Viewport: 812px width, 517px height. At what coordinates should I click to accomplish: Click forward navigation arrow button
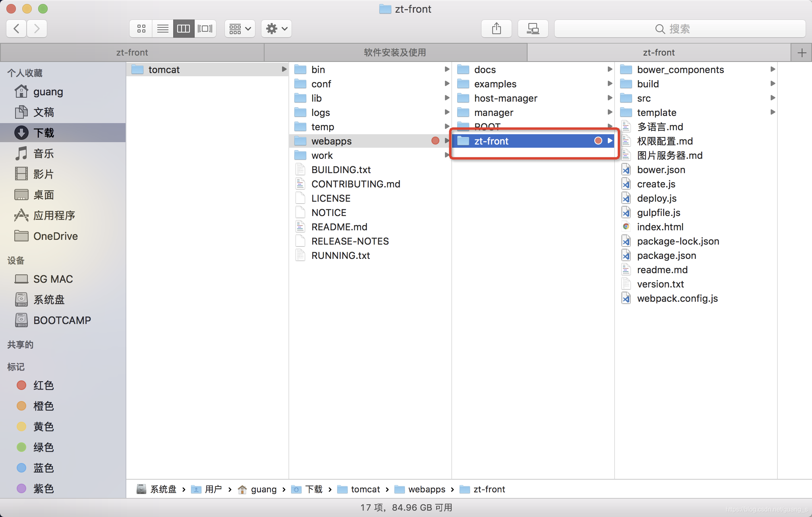point(37,28)
